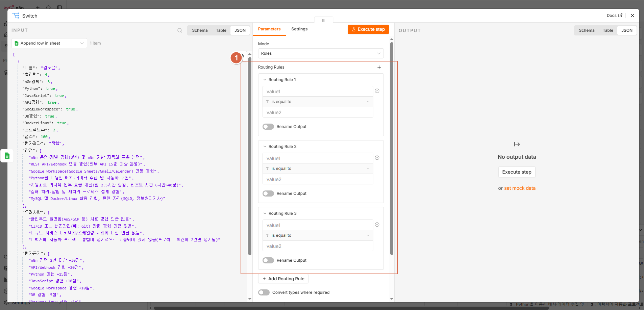Viewport: 644px width, 310px height.
Task: Open the Mode dropdown showing Rules
Action: pyautogui.click(x=321, y=53)
